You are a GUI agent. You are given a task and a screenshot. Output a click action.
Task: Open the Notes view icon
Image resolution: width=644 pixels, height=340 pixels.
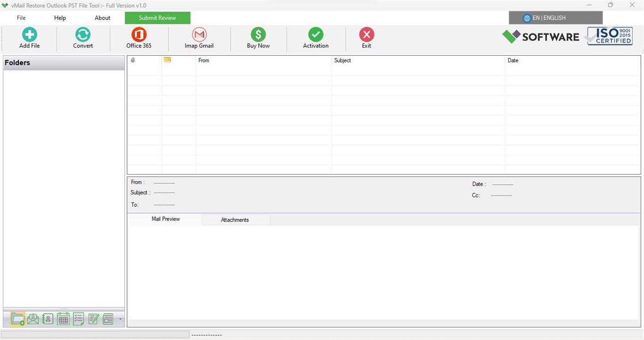(93, 318)
